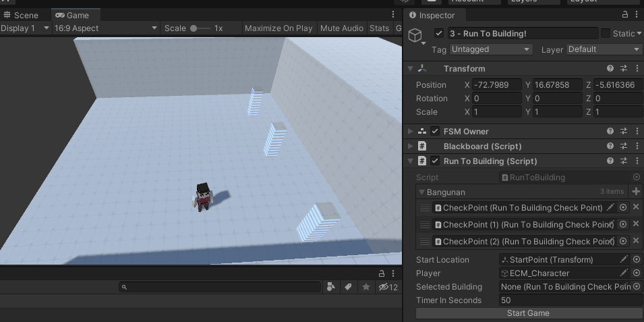Image resolution: width=644 pixels, height=322 pixels.
Task: Edit the StartPoint reference pencil icon
Action: click(624, 259)
